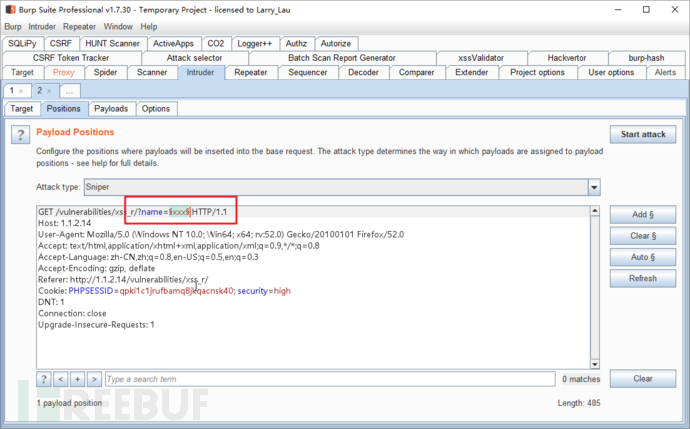Switch to the ActiveApps tab
The width and height of the screenshot is (690, 429).
(173, 44)
